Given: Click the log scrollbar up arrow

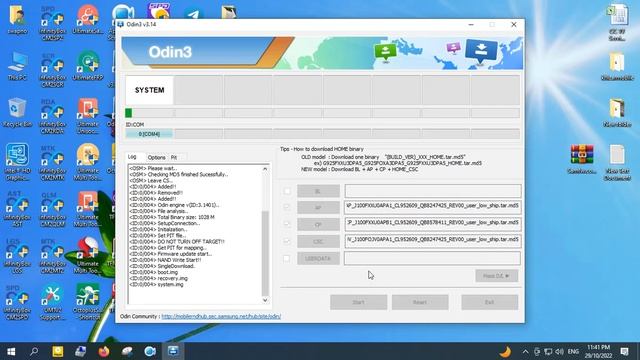Looking at the screenshot, I should 265,169.
